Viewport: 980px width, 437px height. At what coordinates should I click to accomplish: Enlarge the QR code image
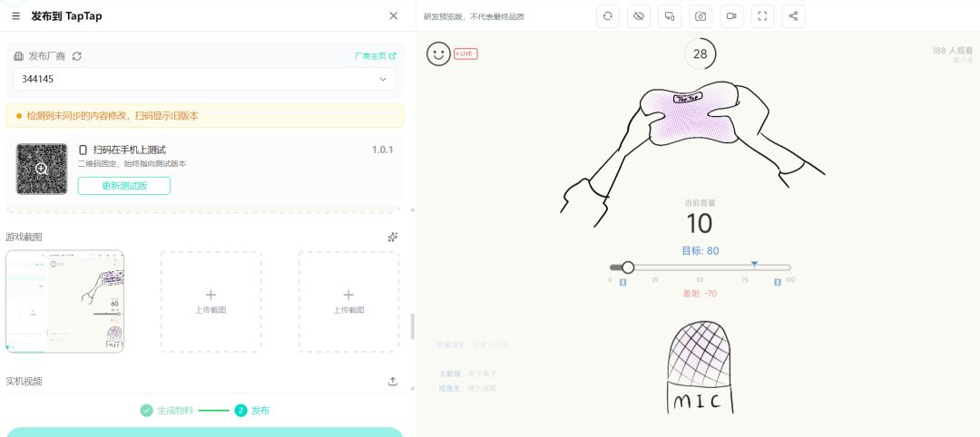42,169
